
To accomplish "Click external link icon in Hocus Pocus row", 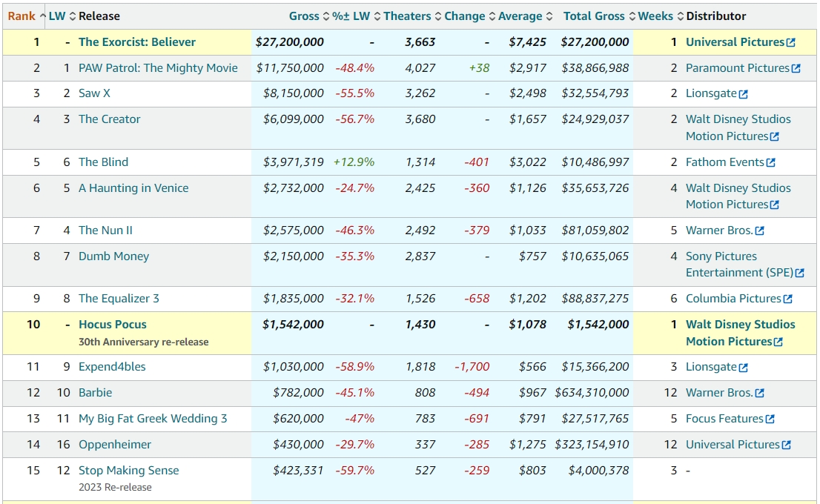I will click(x=778, y=342).
